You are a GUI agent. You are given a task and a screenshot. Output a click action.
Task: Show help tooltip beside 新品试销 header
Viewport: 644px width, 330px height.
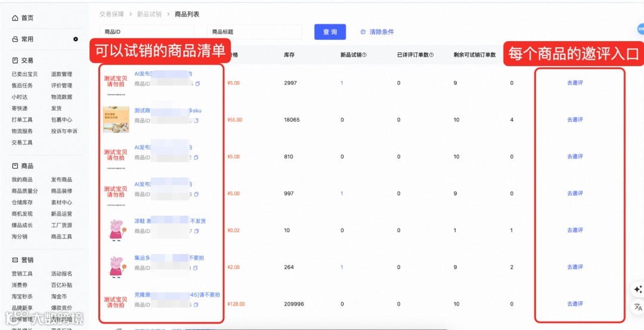pyautogui.click(x=364, y=55)
